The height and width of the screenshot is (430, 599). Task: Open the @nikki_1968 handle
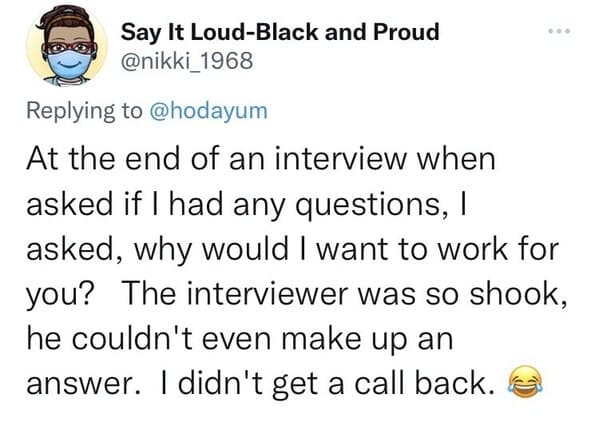187,60
